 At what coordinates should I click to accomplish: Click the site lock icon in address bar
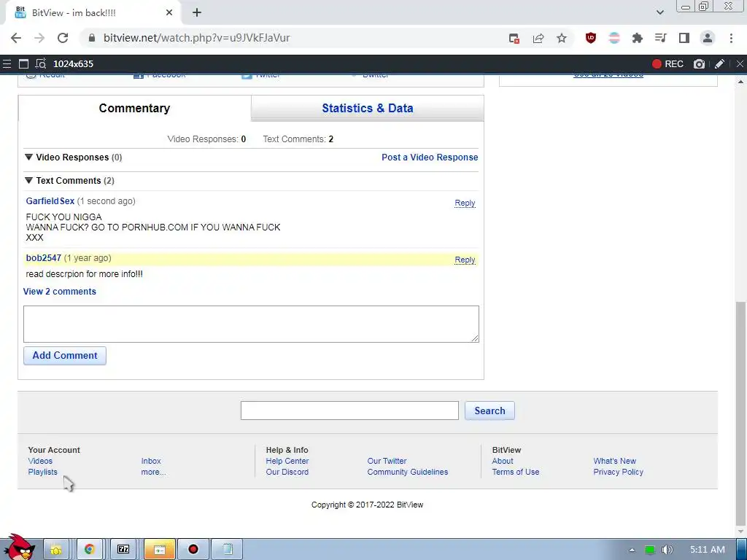92,38
